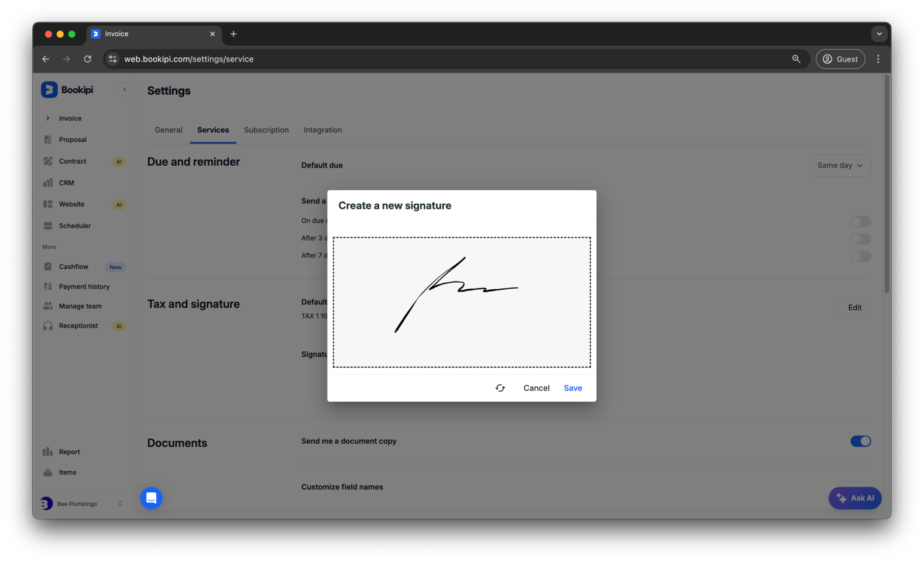This screenshot has width=924, height=562.
Task: Switch to the Subscription tab
Action: [266, 130]
